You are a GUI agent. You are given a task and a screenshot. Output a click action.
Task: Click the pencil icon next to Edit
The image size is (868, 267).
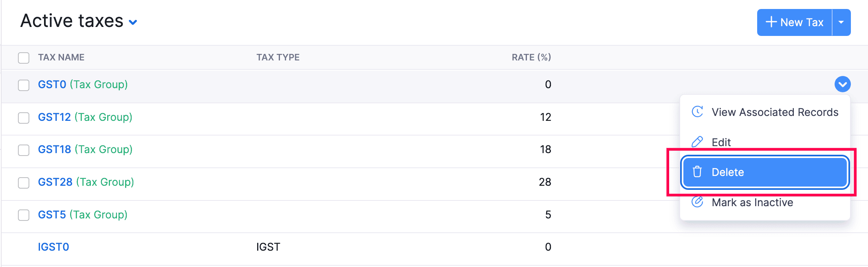pos(697,142)
